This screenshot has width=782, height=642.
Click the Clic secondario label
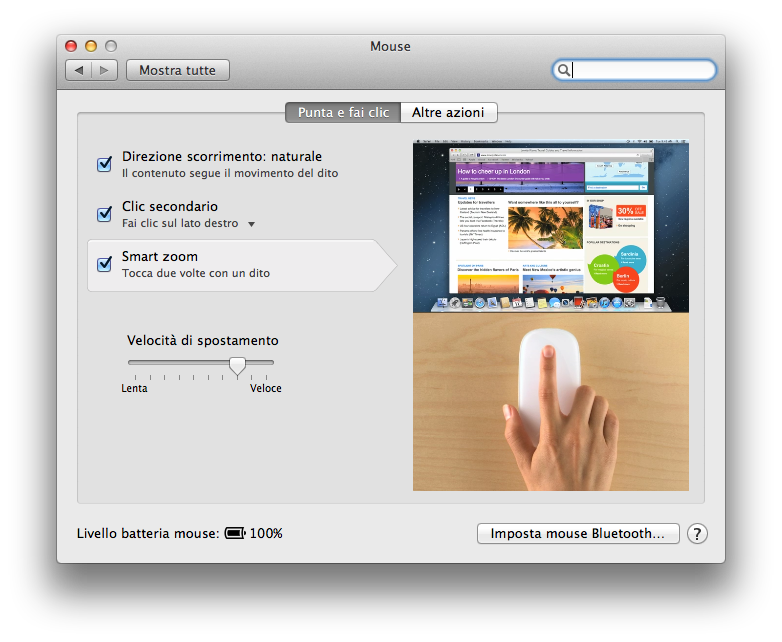tap(170, 207)
